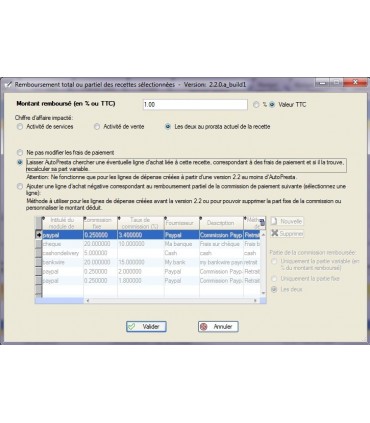Click the table's vertical scrollbar down arrow
Image resolution: width=370 pixels, height=423 pixels.
(263, 293)
